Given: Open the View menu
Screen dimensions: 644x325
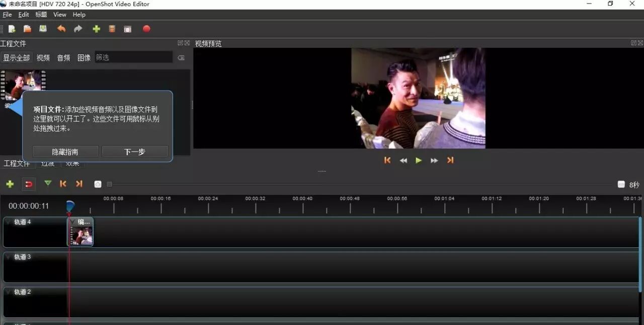Looking at the screenshot, I should [x=60, y=15].
